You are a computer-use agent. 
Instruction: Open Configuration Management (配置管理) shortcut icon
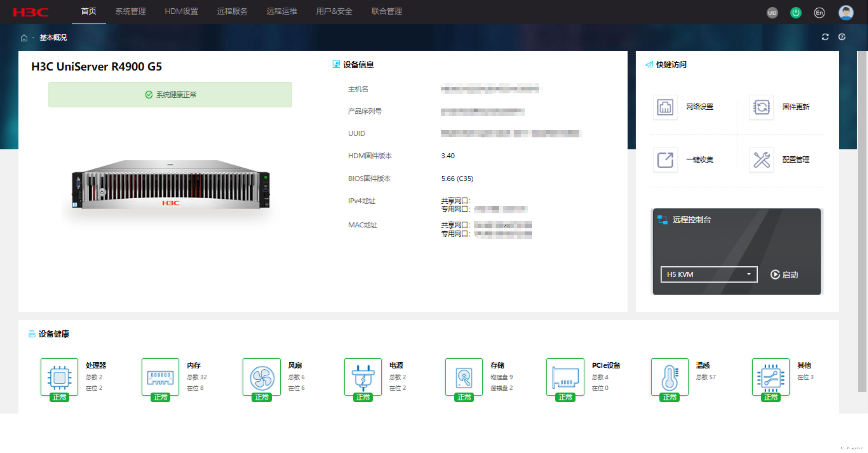pos(761,160)
